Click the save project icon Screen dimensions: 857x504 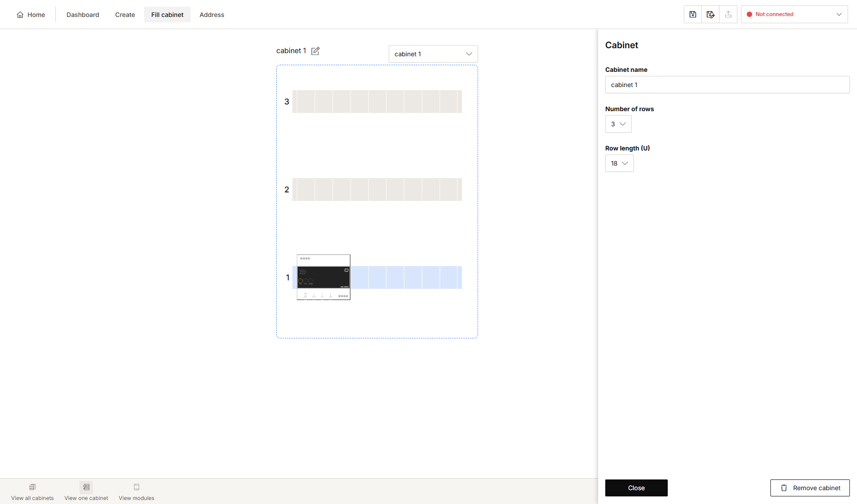click(693, 14)
